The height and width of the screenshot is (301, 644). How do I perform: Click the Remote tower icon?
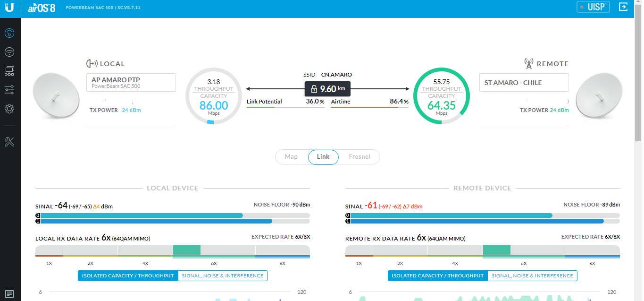pos(528,63)
